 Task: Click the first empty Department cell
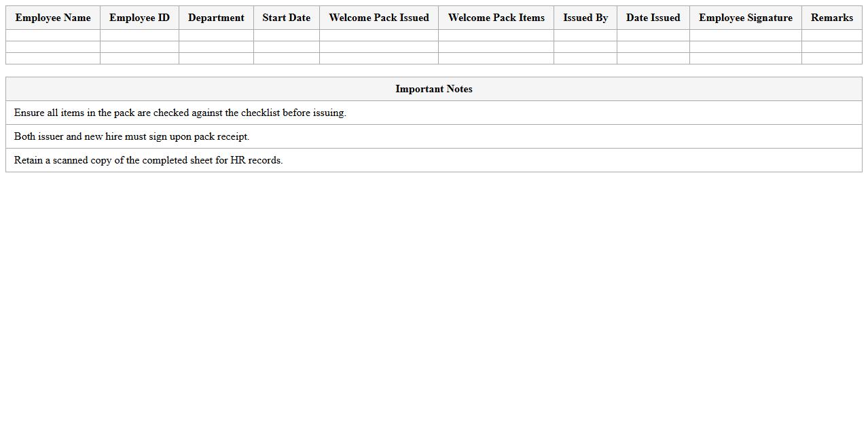pyautogui.click(x=215, y=35)
